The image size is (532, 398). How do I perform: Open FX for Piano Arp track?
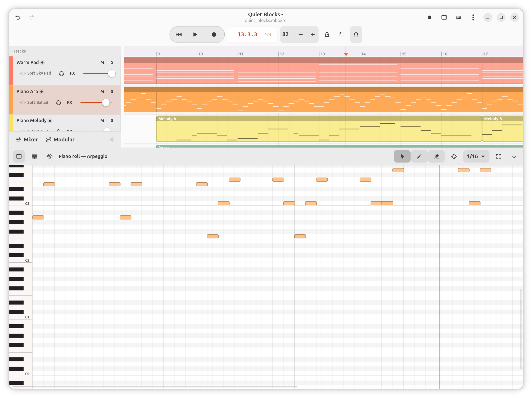coord(69,102)
